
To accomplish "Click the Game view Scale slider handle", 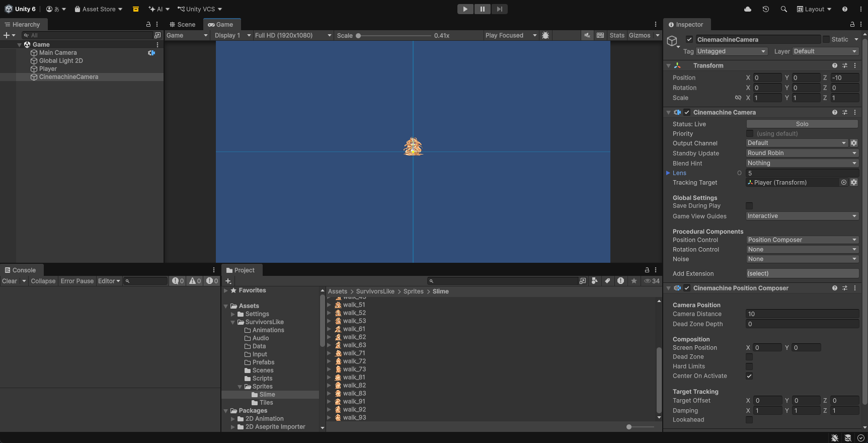I will tap(358, 36).
